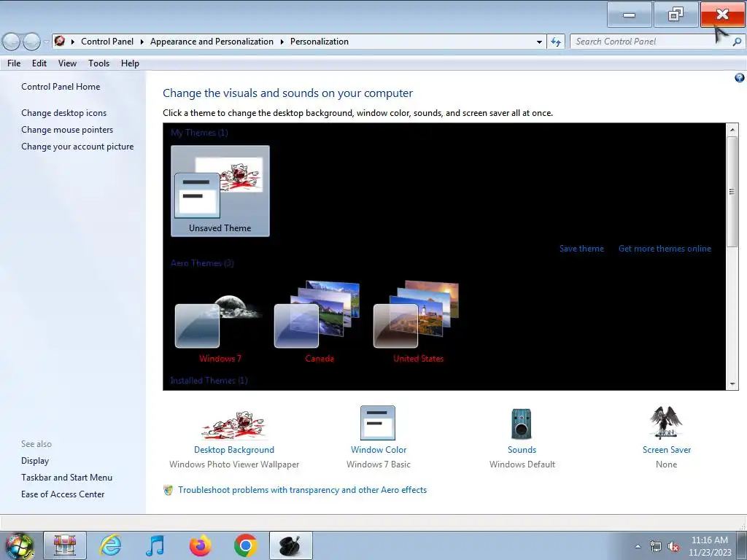Click the refresh button beside address bar

pyautogui.click(x=555, y=42)
